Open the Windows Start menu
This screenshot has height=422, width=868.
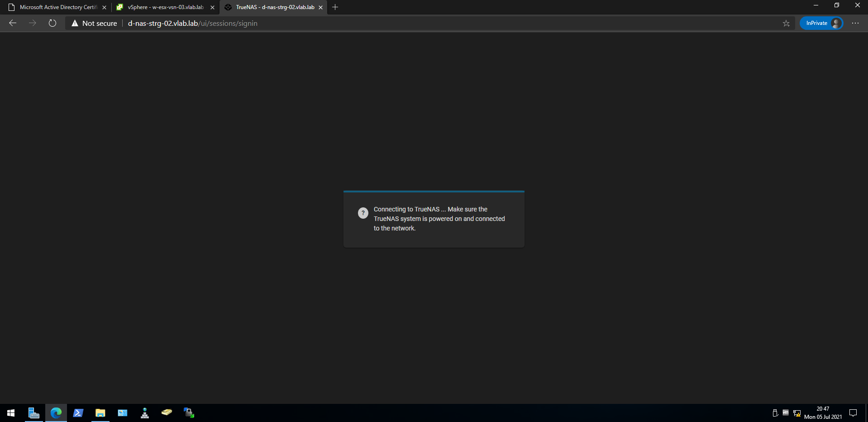11,413
